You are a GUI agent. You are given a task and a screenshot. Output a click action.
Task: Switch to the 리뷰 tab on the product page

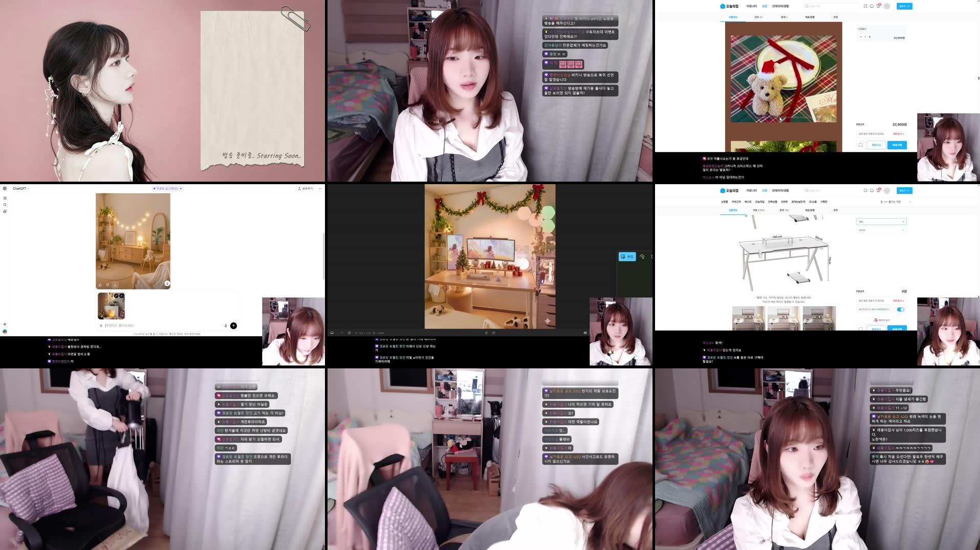[x=759, y=17]
